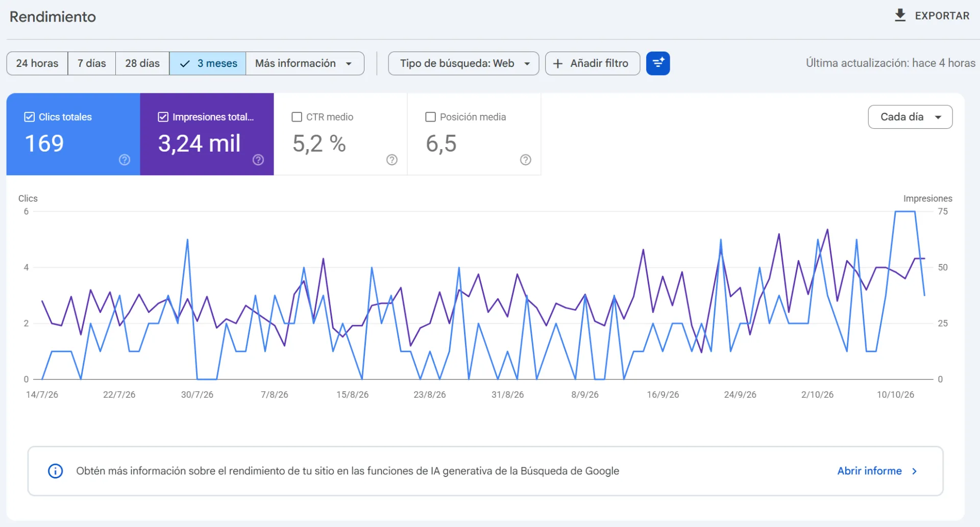Click the Rendimiento page heading
This screenshot has height=527, width=980.
pyautogui.click(x=53, y=17)
